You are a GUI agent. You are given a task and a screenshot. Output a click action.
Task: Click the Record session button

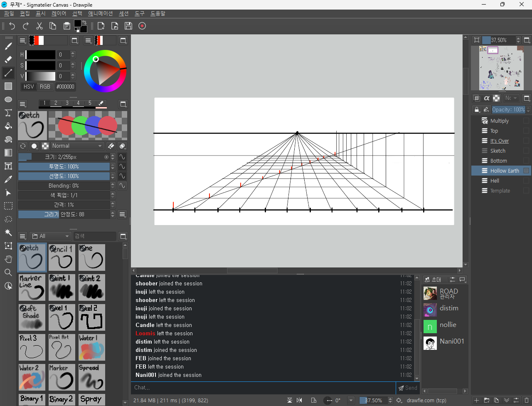coord(142,26)
